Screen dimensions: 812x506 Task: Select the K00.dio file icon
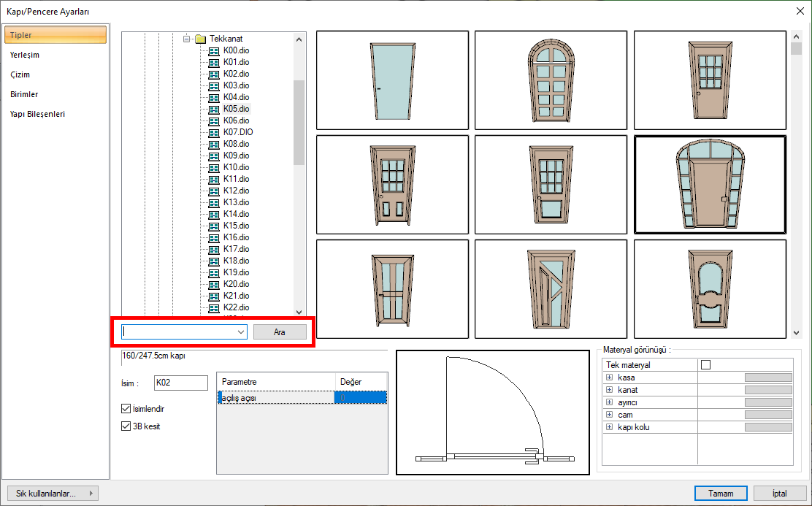point(214,50)
